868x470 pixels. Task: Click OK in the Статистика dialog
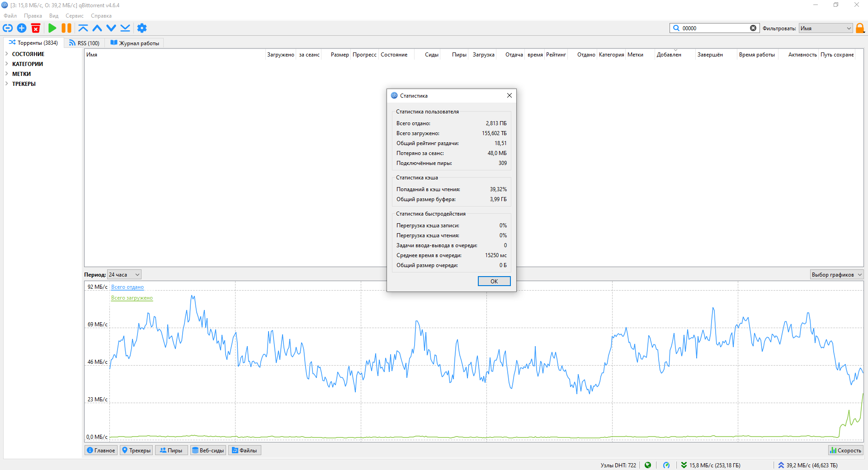point(494,281)
